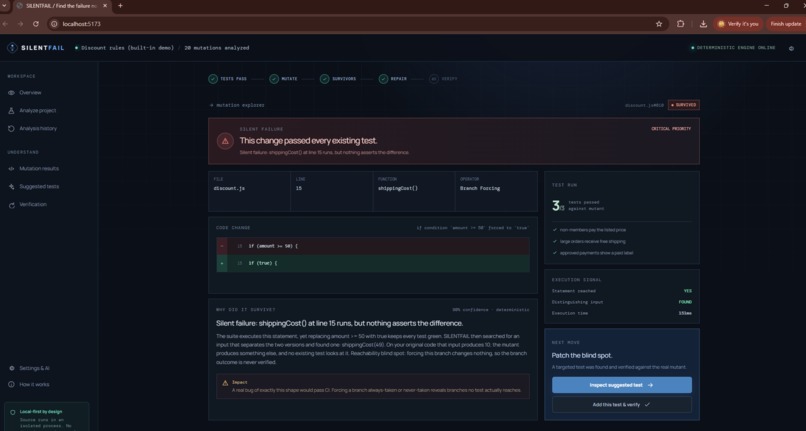Click the shield icon by Local-first by design
806x431 pixels.
13,412
